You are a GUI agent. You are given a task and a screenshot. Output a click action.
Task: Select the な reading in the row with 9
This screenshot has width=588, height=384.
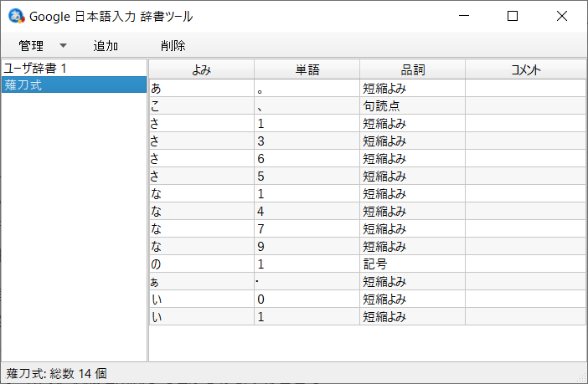[x=202, y=247]
